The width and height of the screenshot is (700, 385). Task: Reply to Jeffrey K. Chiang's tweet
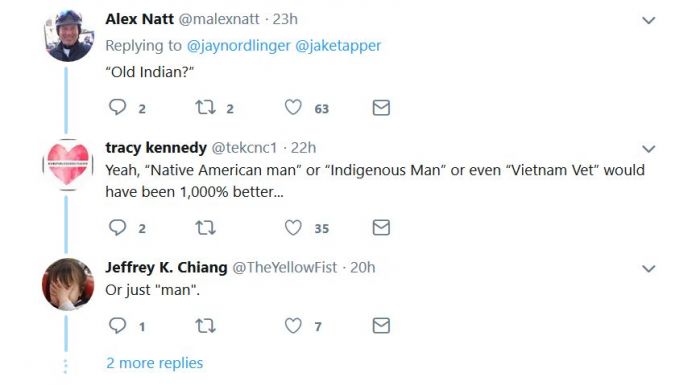coord(117,326)
